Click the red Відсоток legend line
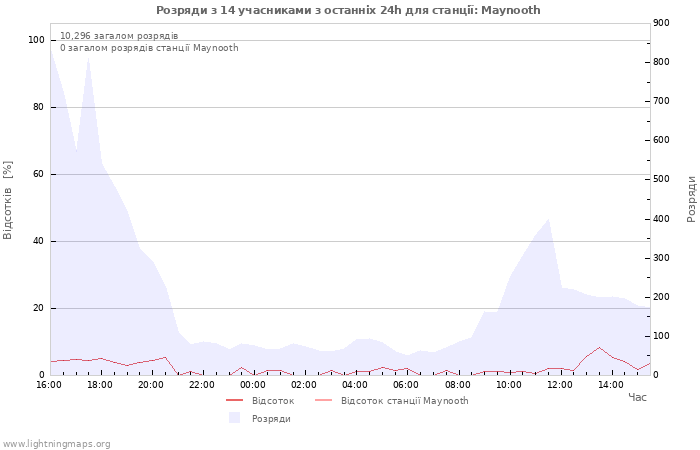The width and height of the screenshot is (700, 450). tap(234, 401)
